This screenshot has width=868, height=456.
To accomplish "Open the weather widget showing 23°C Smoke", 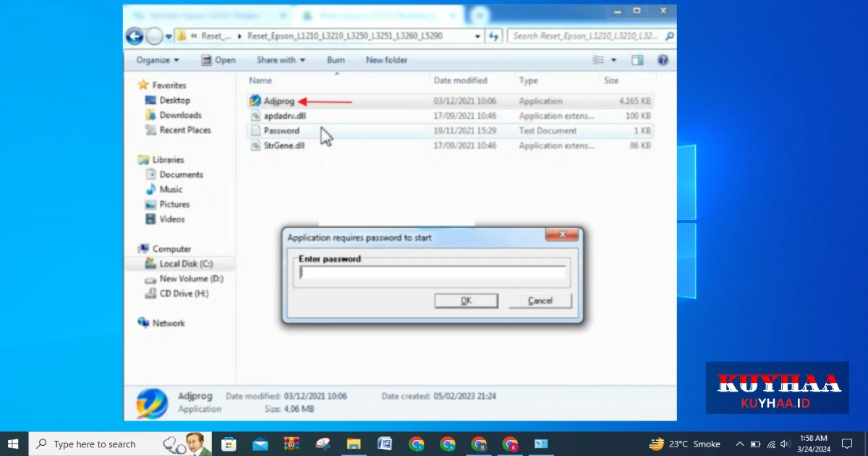I will (684, 444).
